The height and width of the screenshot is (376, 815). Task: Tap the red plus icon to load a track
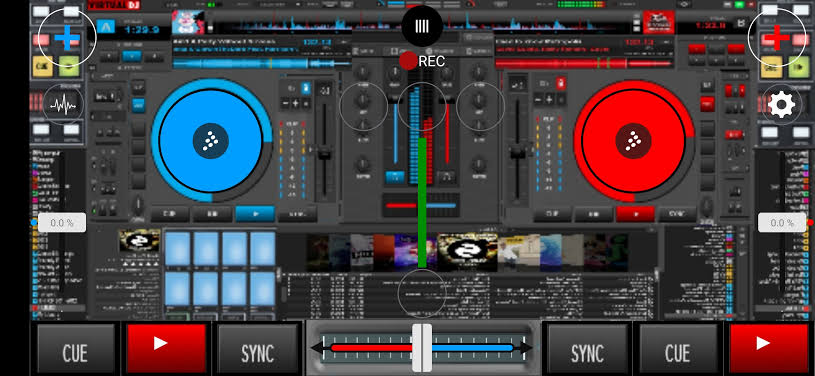click(x=777, y=37)
